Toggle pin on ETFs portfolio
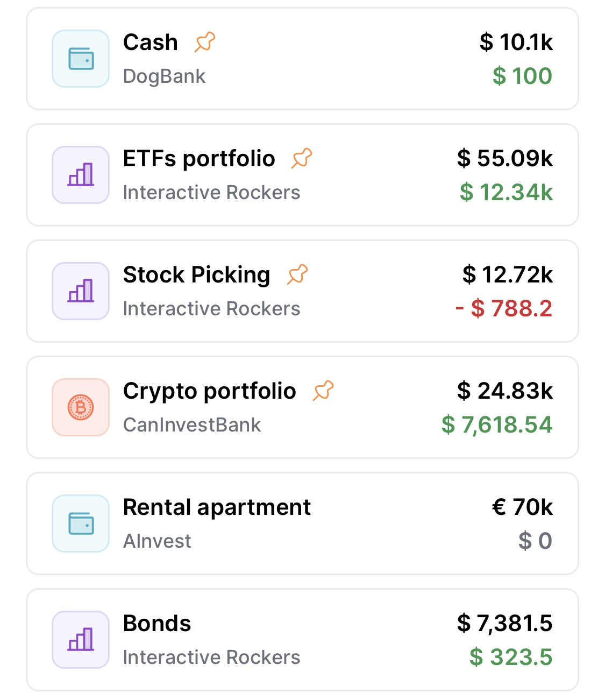 click(302, 158)
